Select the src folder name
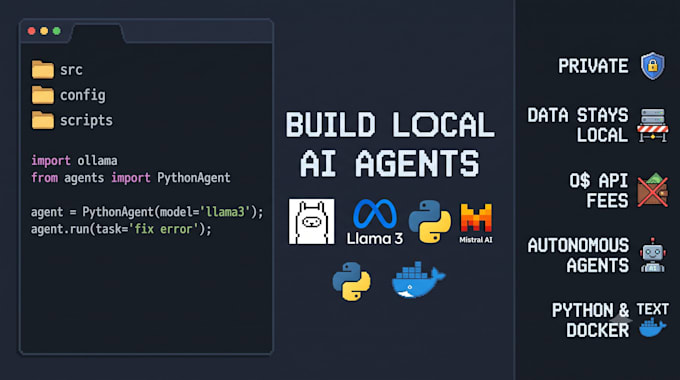This screenshot has width=680, height=380. coord(71,70)
